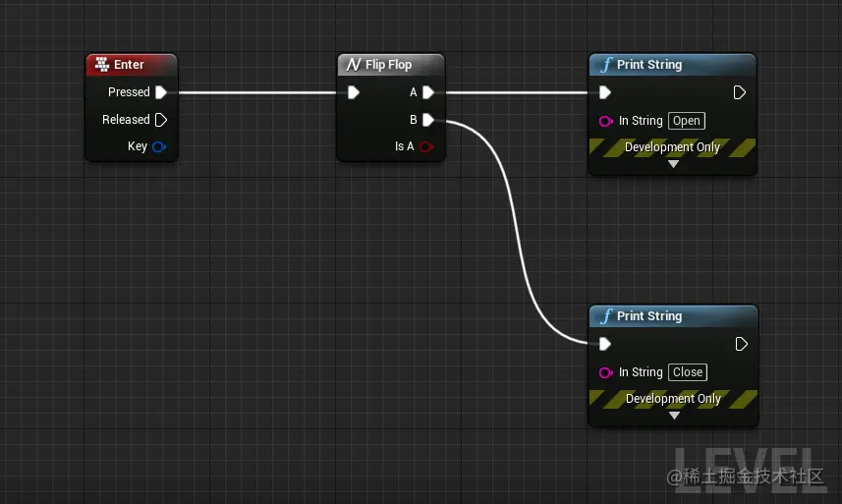This screenshot has height=504, width=842.
Task: Click the In String label on Close node
Action: coord(641,372)
